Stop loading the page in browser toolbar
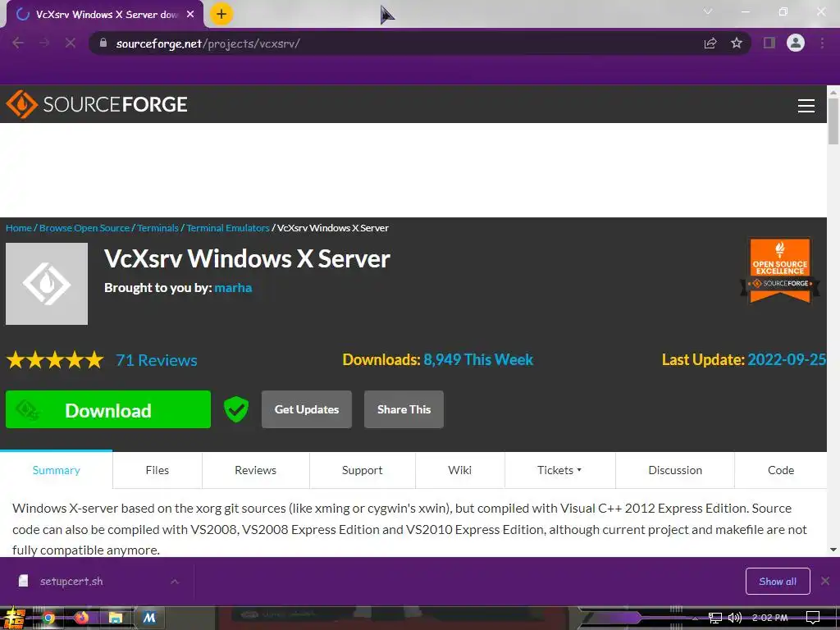This screenshot has height=630, width=840. [x=71, y=43]
